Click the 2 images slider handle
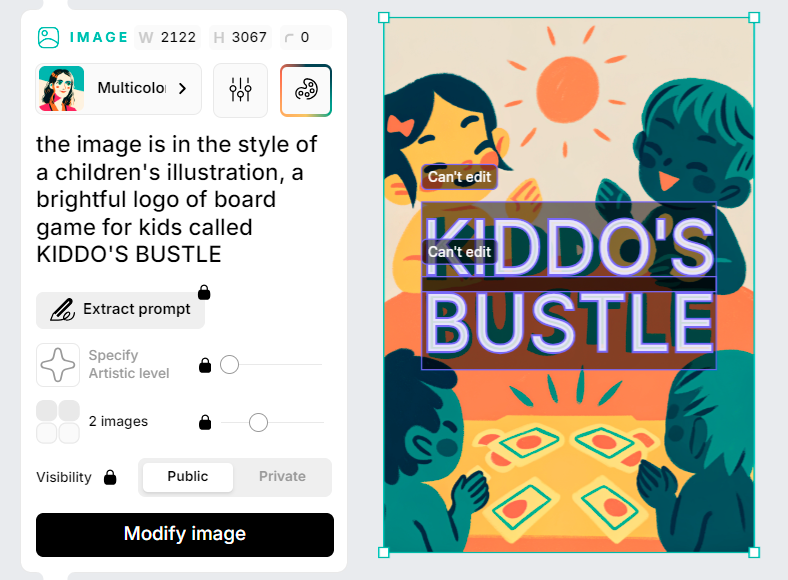This screenshot has width=788, height=580. click(x=258, y=422)
